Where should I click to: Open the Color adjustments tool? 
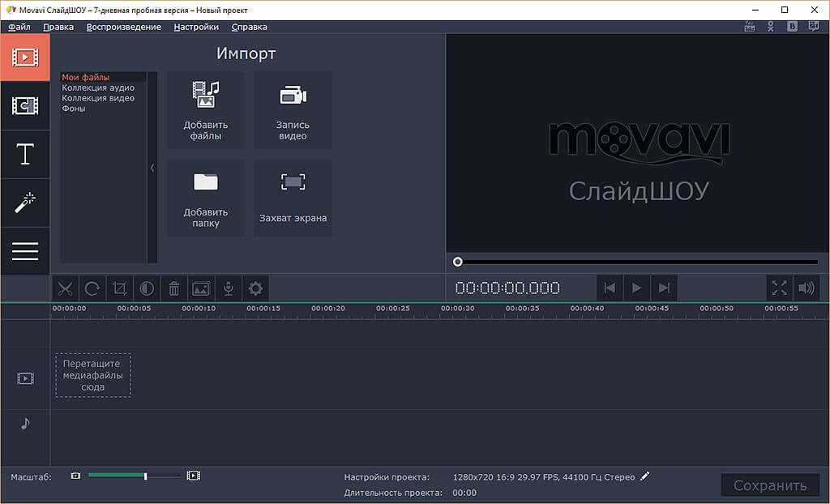tap(147, 288)
